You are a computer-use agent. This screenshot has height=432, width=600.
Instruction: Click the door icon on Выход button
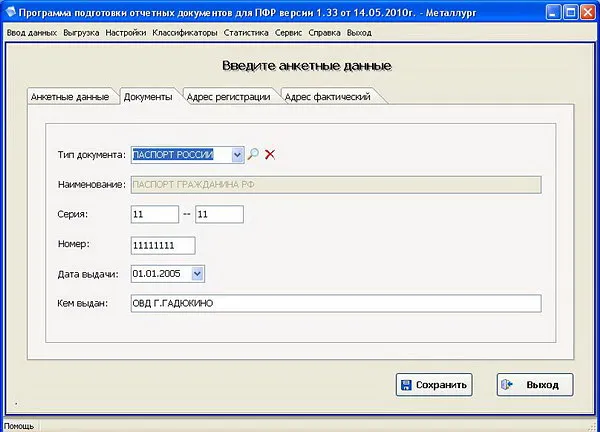(507, 384)
